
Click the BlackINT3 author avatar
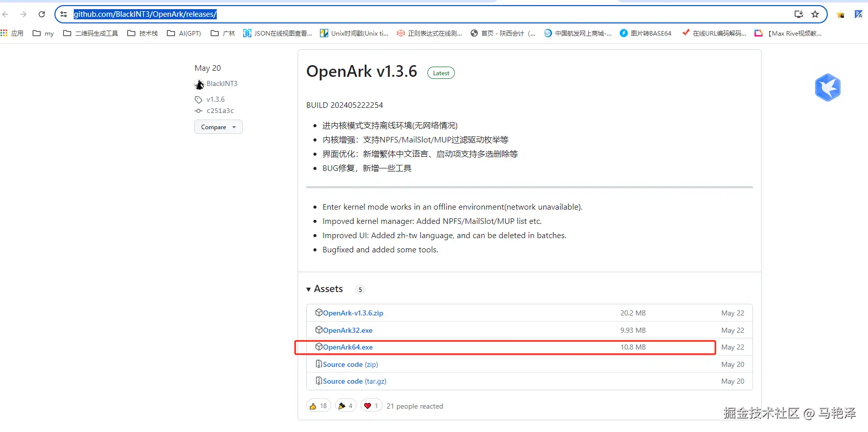[x=199, y=84]
